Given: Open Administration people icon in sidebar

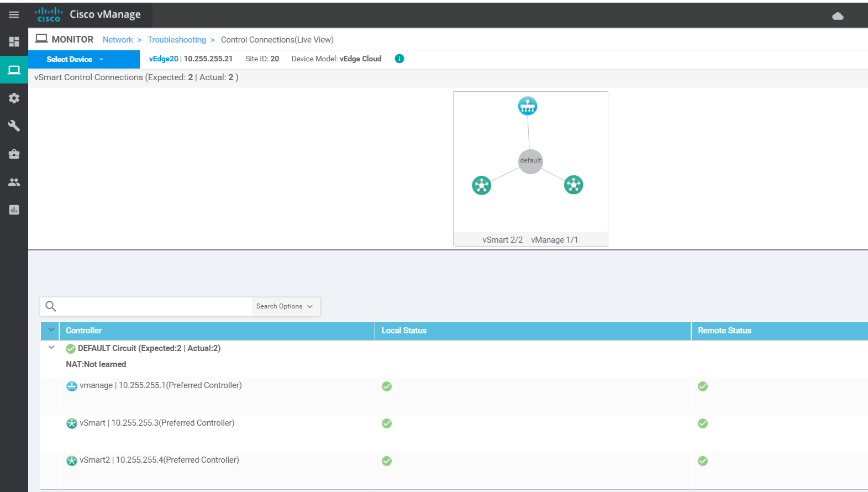Looking at the screenshot, I should (14, 182).
